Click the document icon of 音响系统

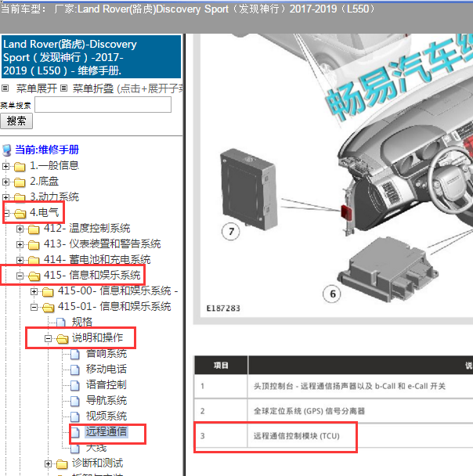tap(75, 355)
